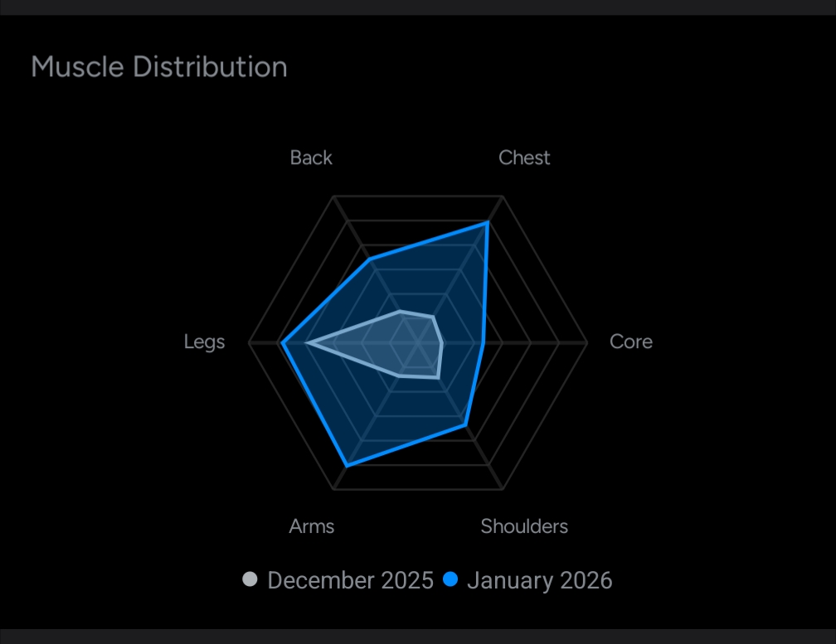Toggle the December 2025 series label
Image resolution: width=836 pixels, height=644 pixels.
pyautogui.click(x=350, y=580)
